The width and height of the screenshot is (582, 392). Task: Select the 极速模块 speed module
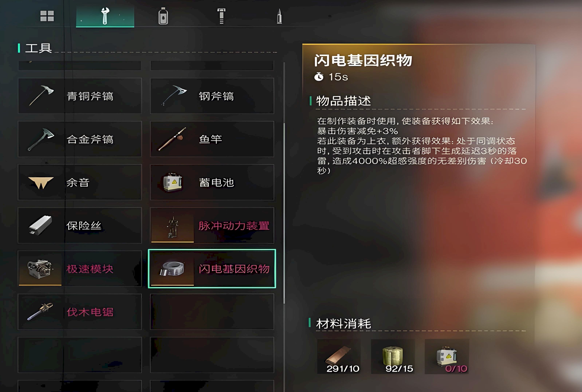coord(80,269)
